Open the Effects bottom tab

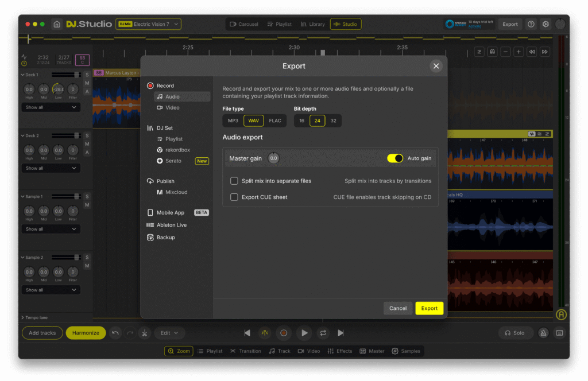click(x=340, y=351)
